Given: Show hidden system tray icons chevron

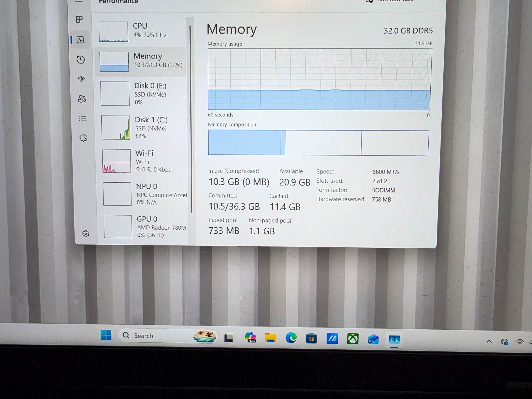Looking at the screenshot, I should pos(489,341).
